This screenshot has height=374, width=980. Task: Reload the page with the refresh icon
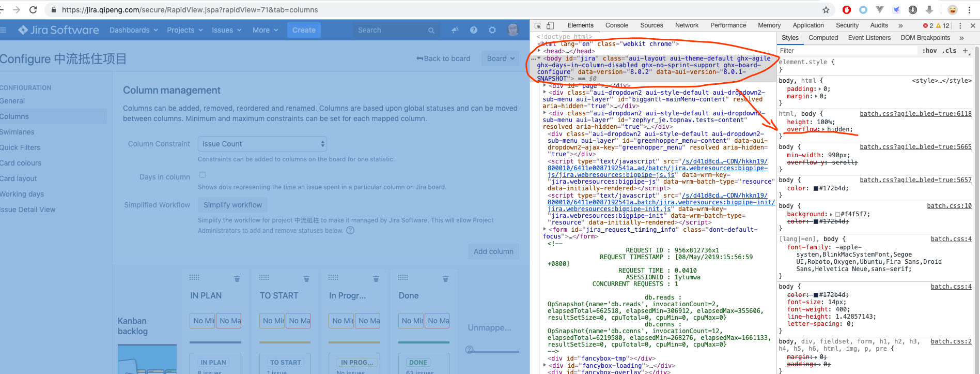pyautogui.click(x=33, y=10)
